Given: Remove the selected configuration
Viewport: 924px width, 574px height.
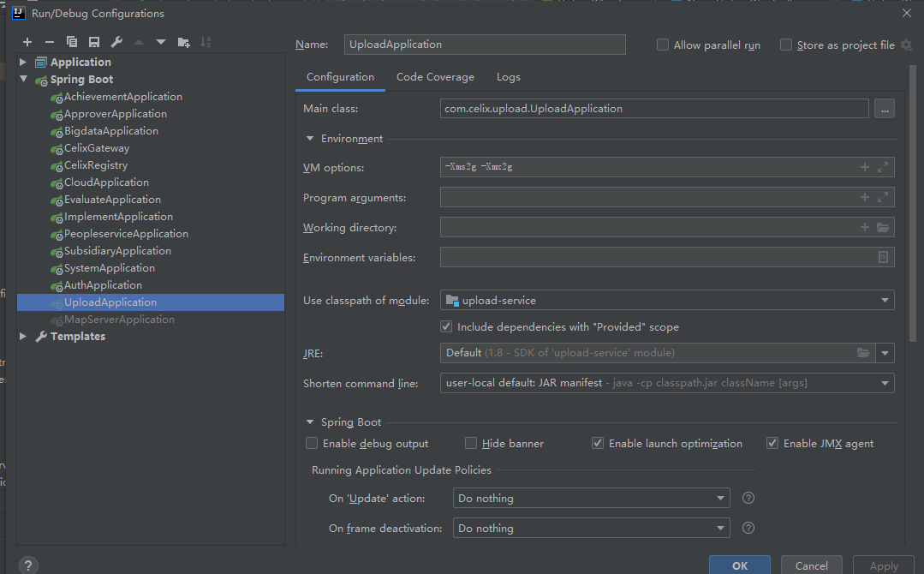Looking at the screenshot, I should click(50, 42).
